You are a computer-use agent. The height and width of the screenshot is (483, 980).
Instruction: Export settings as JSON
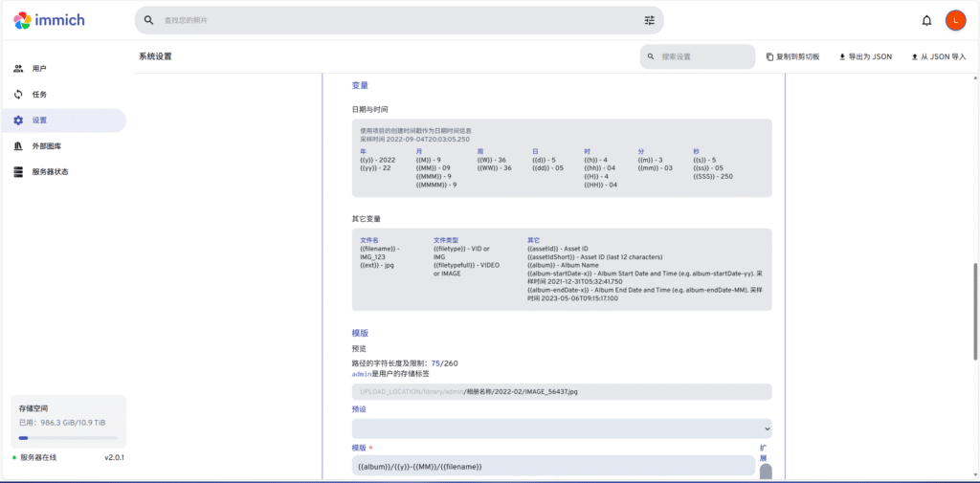pos(865,56)
